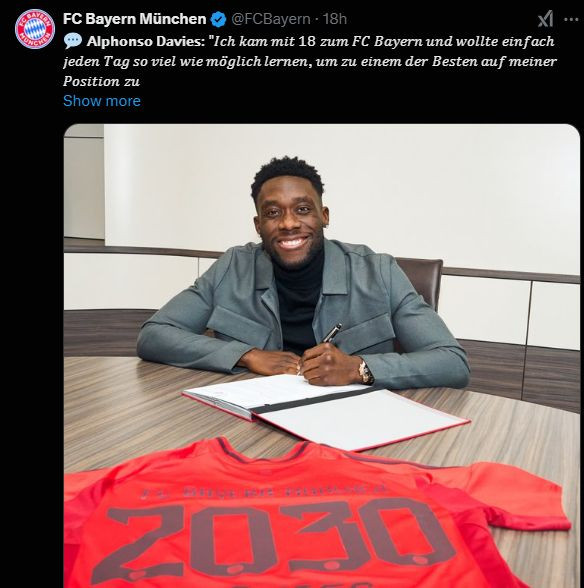Click the Grok icon beside the post

pos(545,19)
